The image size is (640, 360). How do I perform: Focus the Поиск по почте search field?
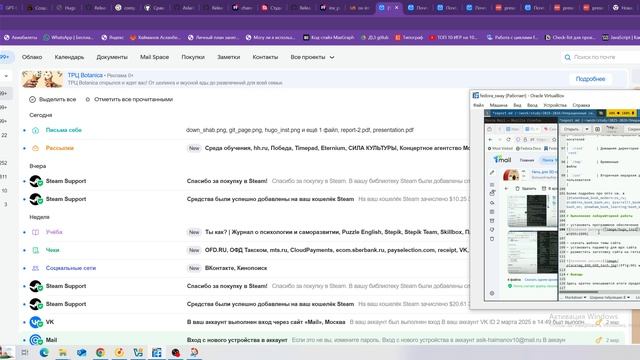(x=600, y=57)
